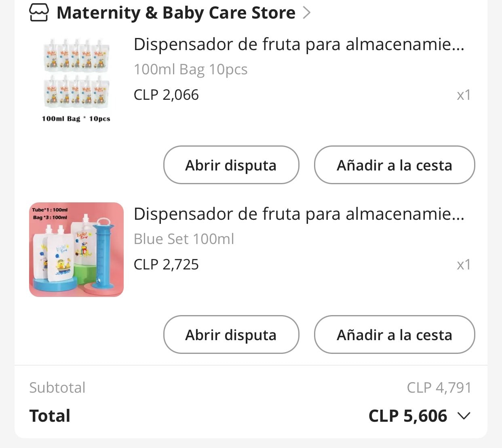The height and width of the screenshot is (448, 502).
Task: Expand the total price breakdown chevron
Action: (464, 416)
